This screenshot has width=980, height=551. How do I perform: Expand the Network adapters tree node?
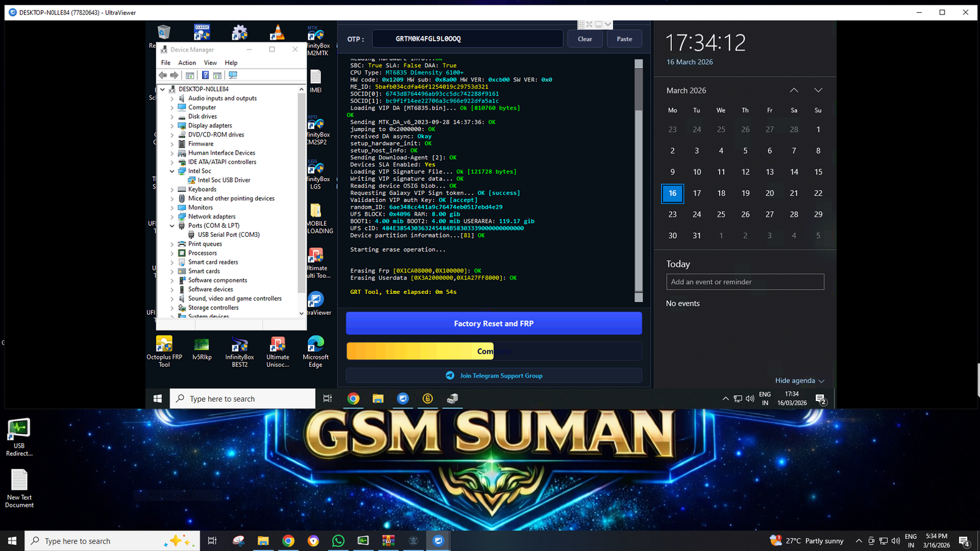(x=172, y=217)
